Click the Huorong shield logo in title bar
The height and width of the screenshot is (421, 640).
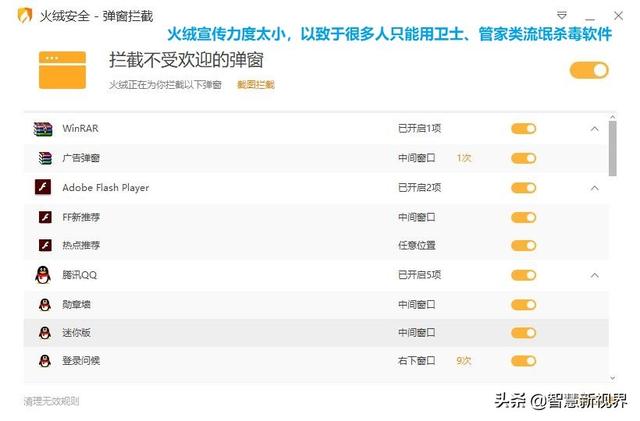(24, 16)
